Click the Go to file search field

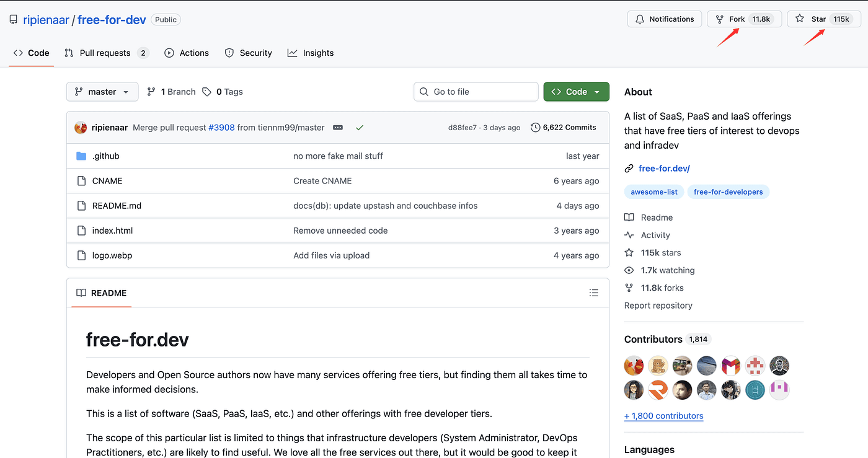point(476,92)
